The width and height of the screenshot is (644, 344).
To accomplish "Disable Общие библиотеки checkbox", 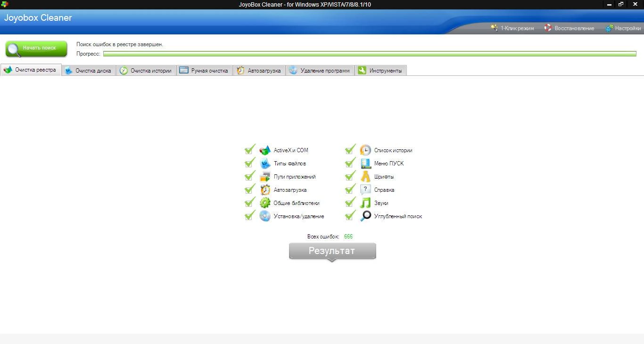I will tap(250, 202).
